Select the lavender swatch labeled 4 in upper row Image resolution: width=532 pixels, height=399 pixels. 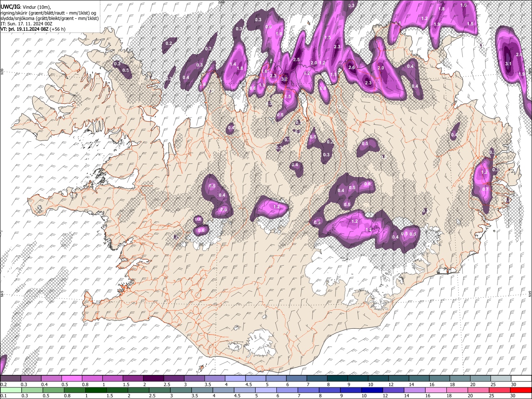click(x=234, y=379)
